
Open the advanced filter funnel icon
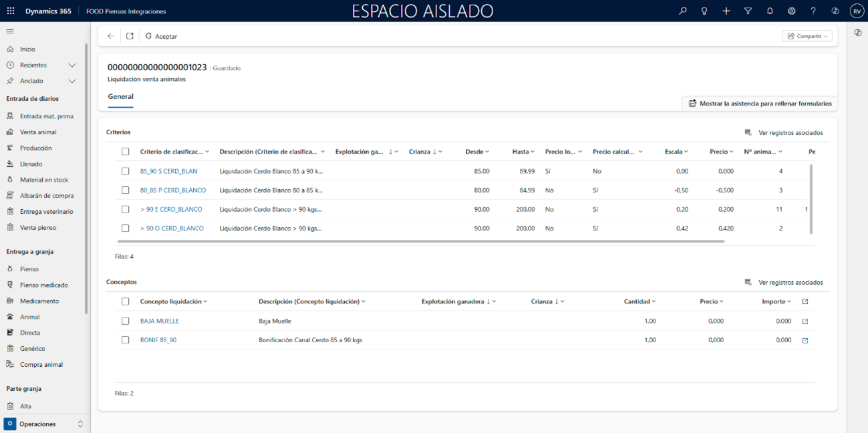click(x=748, y=11)
